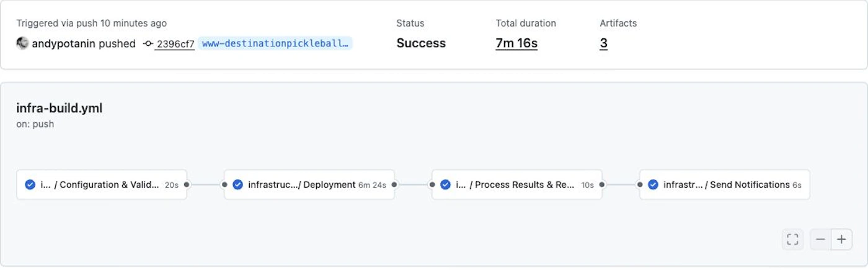The height and width of the screenshot is (270, 868).
Task: Click the Send Notifications success check icon
Action: pyautogui.click(x=653, y=185)
